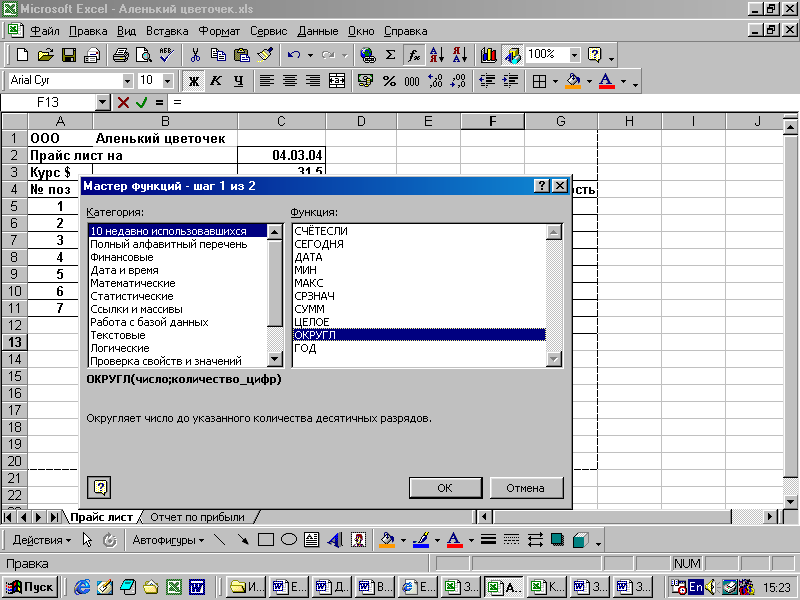
Task: Open the Автофигуры dropdown menu
Action: click(168, 540)
